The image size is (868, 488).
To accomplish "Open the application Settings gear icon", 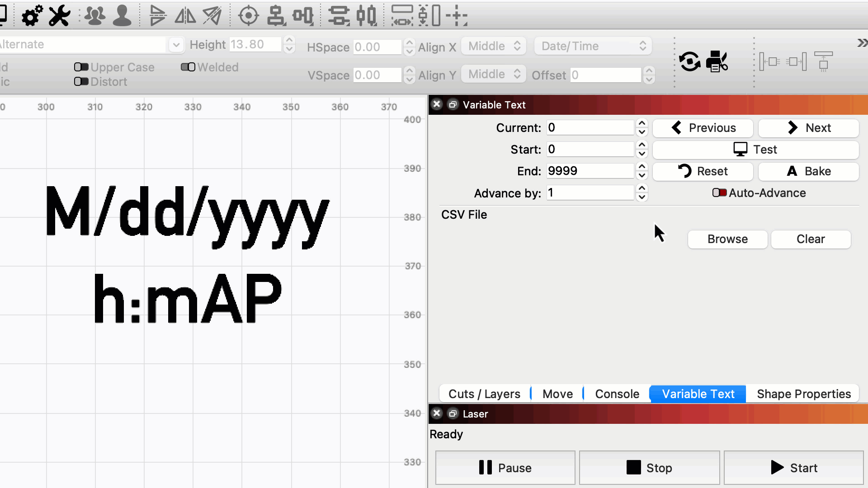I will click(x=31, y=15).
